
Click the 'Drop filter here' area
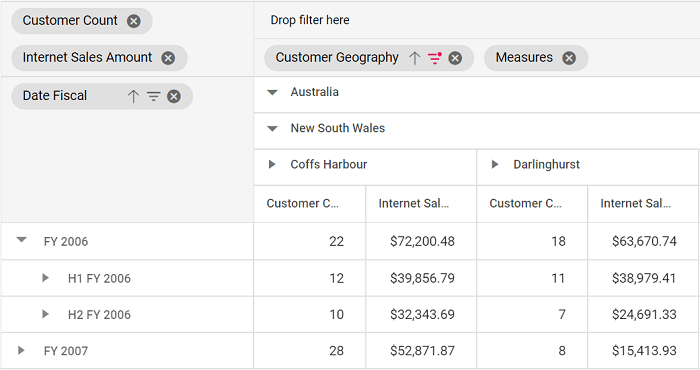coord(477,20)
